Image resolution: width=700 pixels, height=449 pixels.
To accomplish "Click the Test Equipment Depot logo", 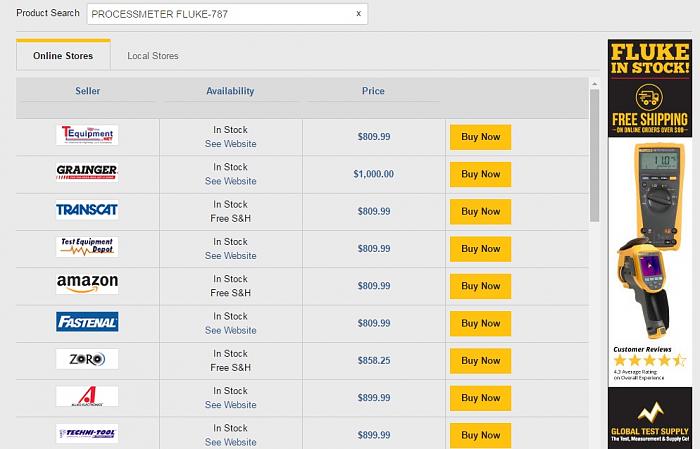I will click(87, 247).
